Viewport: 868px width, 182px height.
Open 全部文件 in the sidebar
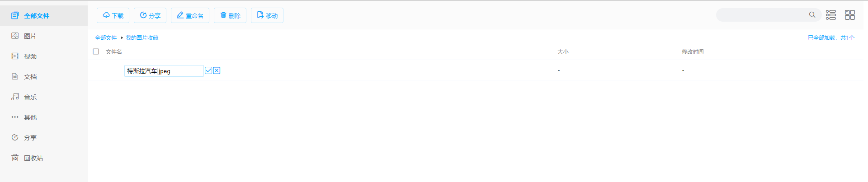pos(36,16)
